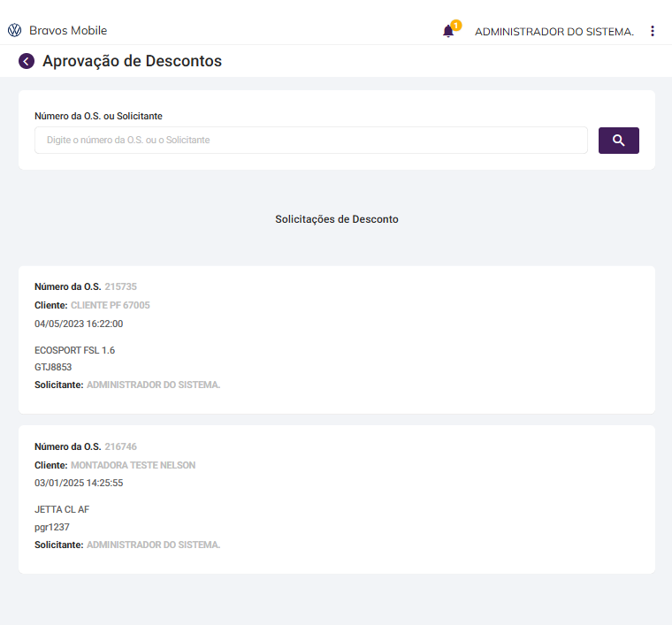The height and width of the screenshot is (625, 672).
Task: Click the back arrow icon beside Aprovação de Descontos
Action: pyautogui.click(x=27, y=61)
